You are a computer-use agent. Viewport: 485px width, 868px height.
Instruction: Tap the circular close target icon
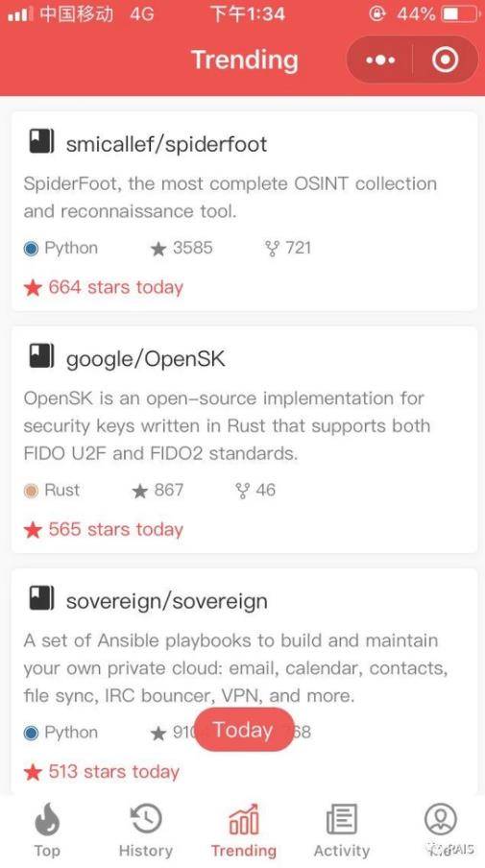(445, 60)
